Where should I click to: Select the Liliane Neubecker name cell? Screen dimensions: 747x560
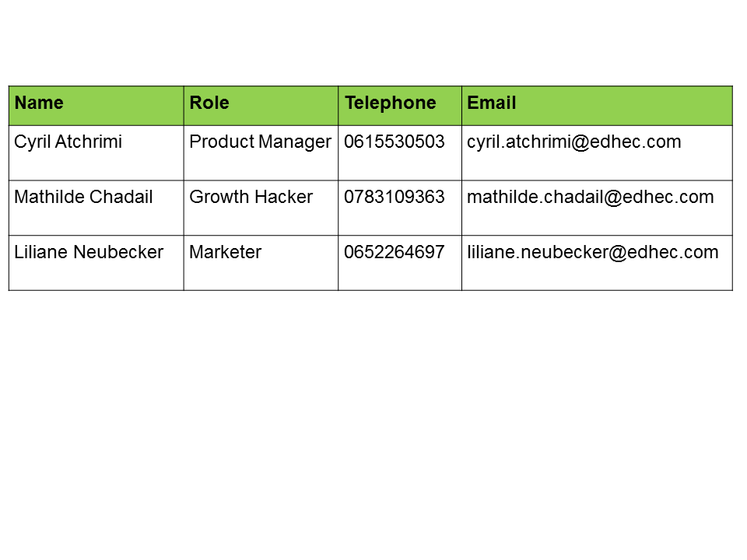pos(89,253)
